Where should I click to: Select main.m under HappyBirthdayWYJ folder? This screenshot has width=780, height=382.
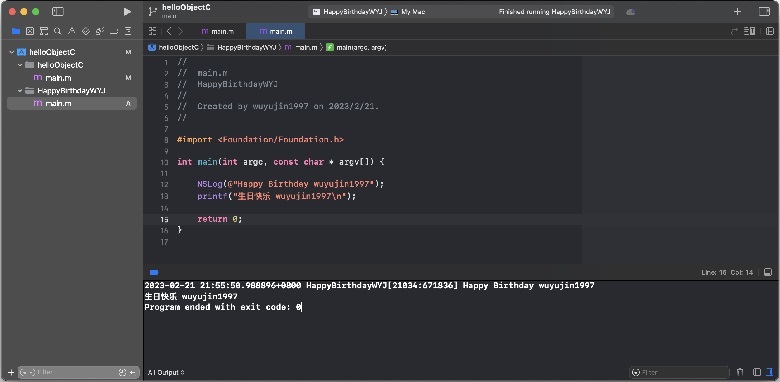tap(72, 103)
